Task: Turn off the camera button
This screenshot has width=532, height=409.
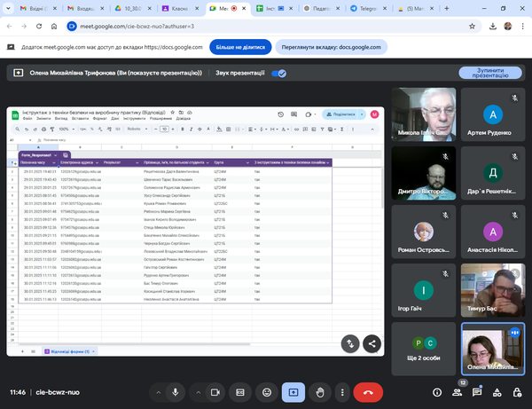Action: point(215,391)
